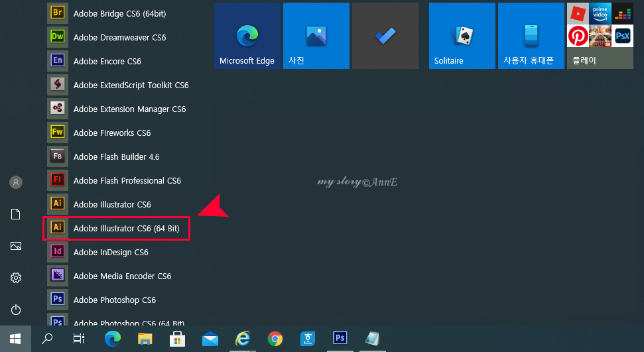The height and width of the screenshot is (352, 644).
Task: Click the Windows Start button
Action: pyautogui.click(x=15, y=339)
